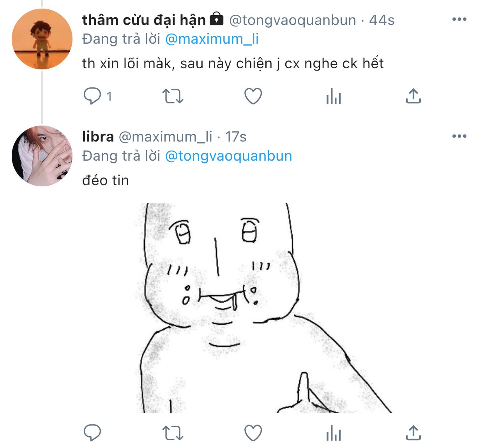Like libra's "đéo tin" tweet
This screenshot has width=484, height=448.
pyautogui.click(x=253, y=433)
